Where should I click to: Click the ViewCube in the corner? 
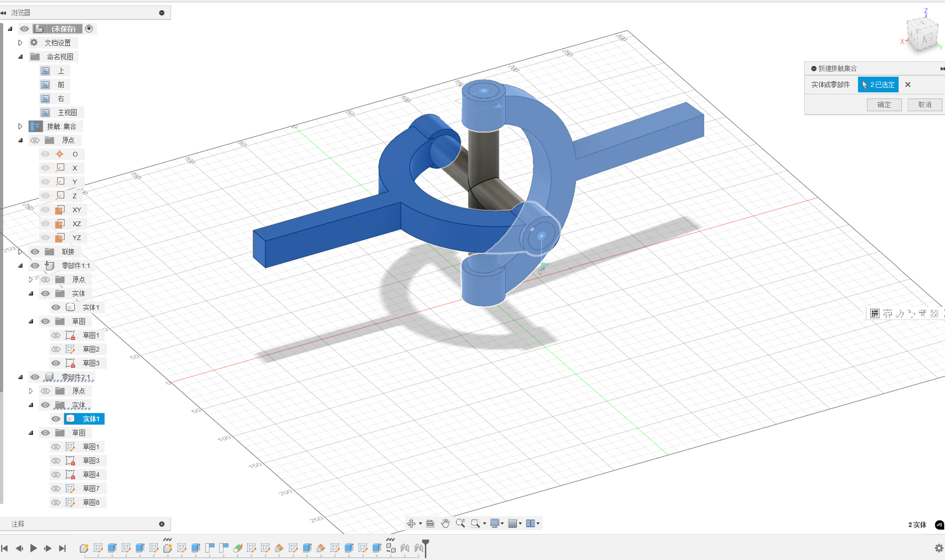[922, 34]
